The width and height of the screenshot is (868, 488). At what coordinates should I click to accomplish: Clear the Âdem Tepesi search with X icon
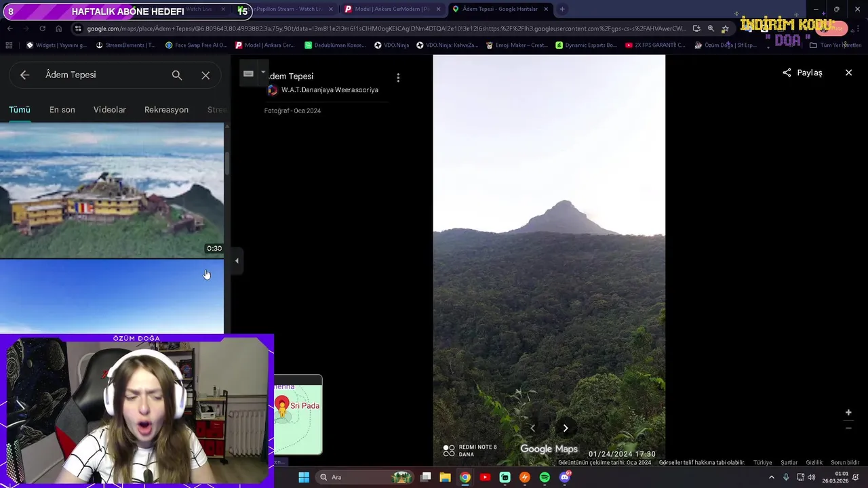205,75
